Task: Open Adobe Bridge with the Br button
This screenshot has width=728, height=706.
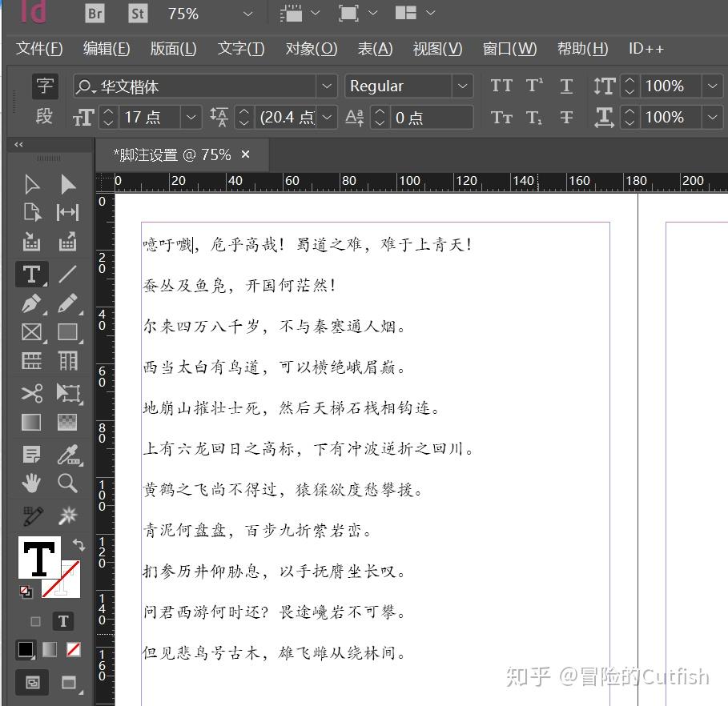Action: (x=94, y=14)
